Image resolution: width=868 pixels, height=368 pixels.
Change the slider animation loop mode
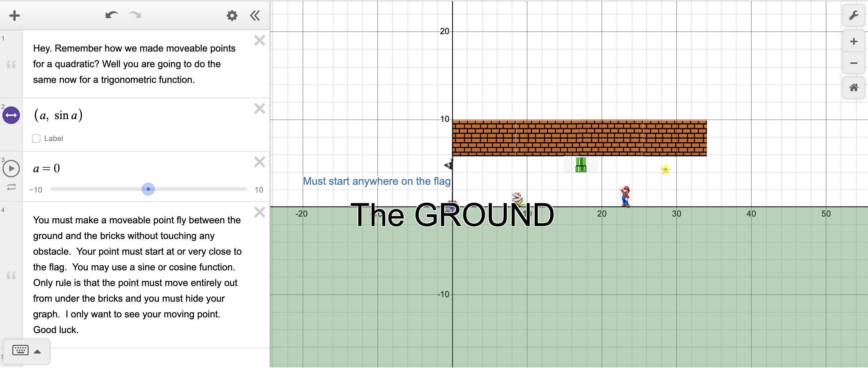pyautogui.click(x=11, y=187)
